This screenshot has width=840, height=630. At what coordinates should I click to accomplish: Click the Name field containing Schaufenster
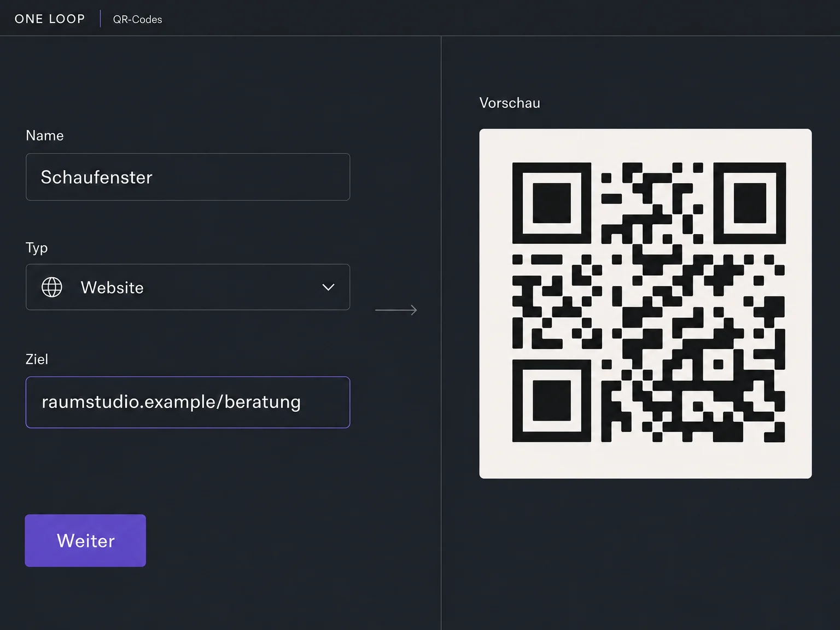pyautogui.click(x=188, y=177)
